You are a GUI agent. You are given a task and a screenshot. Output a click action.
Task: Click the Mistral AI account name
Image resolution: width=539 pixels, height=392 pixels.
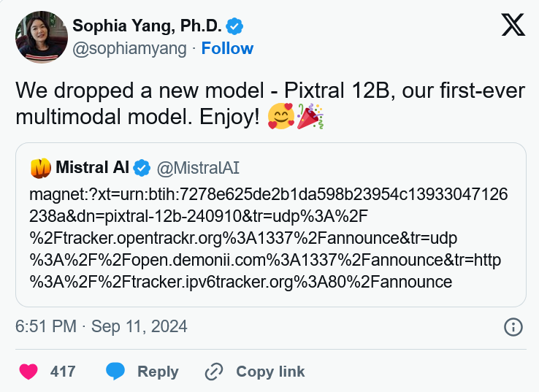point(92,169)
